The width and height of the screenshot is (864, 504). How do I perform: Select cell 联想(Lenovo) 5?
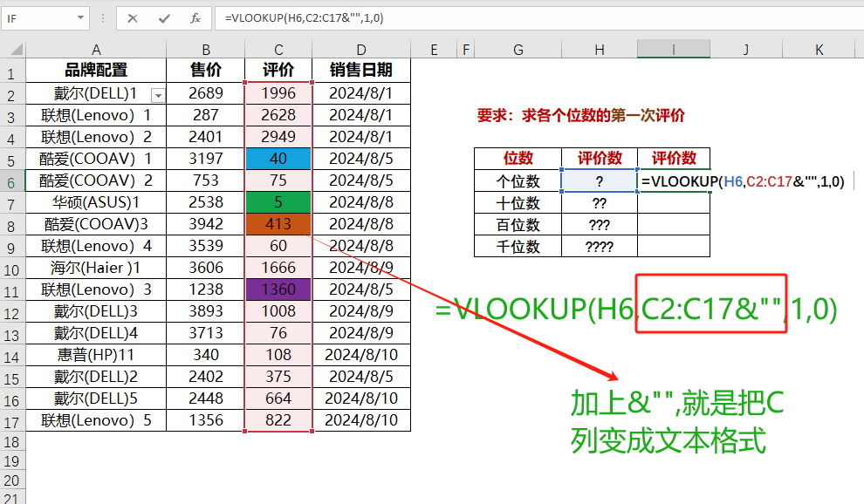(96, 421)
